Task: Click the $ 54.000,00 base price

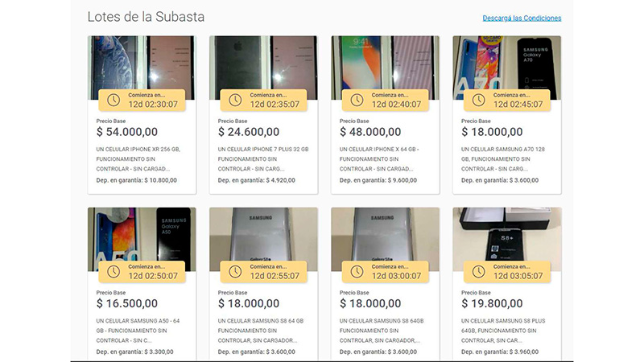Action: 127,132
